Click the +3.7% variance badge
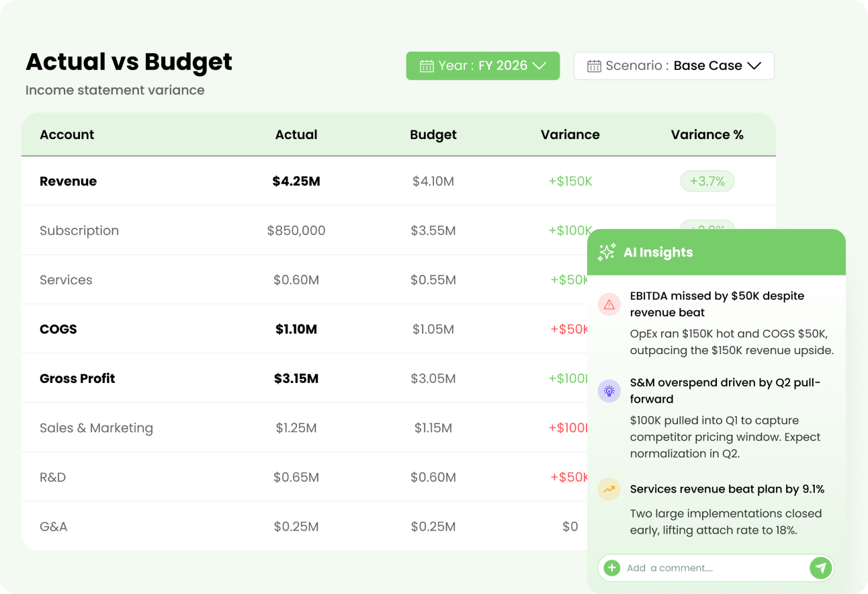The width and height of the screenshot is (868, 594). coord(707,181)
